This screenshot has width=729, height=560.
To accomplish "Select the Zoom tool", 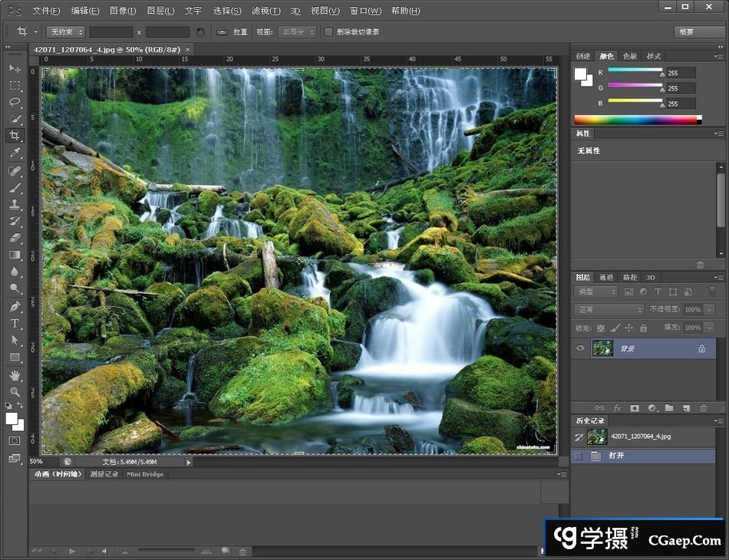I will tap(15, 392).
